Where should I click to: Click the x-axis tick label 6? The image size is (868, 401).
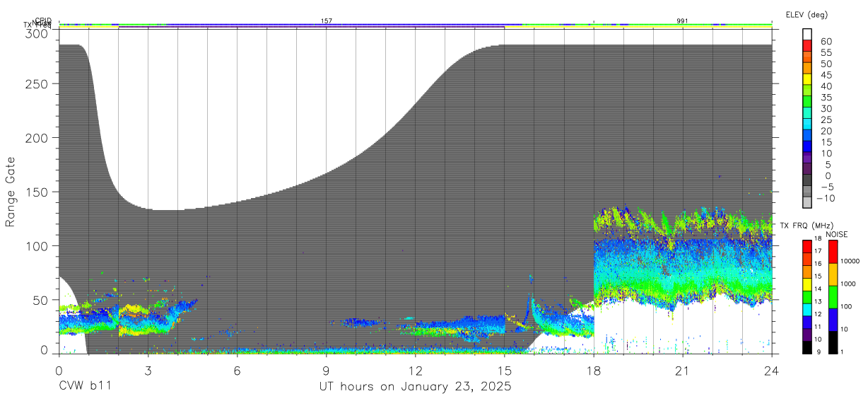(x=237, y=370)
